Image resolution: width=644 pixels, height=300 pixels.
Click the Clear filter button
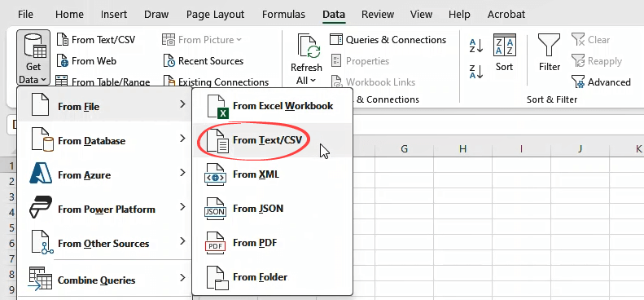click(590, 40)
